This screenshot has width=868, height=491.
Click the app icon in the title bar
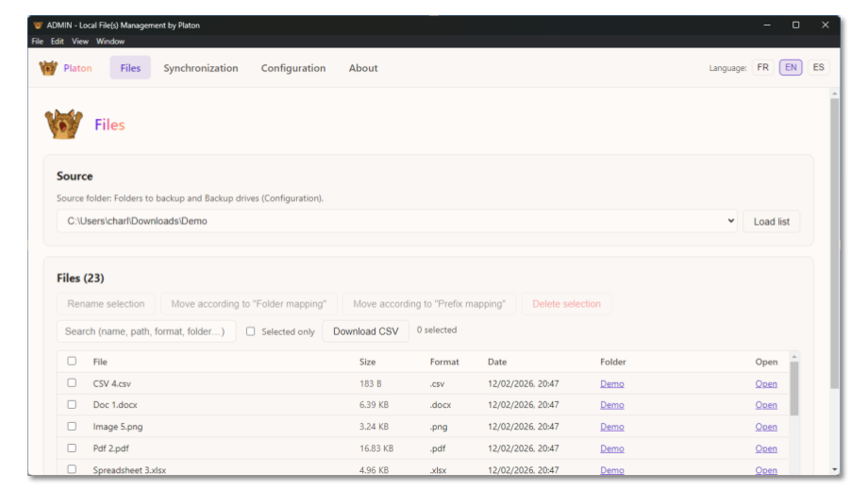click(x=38, y=25)
